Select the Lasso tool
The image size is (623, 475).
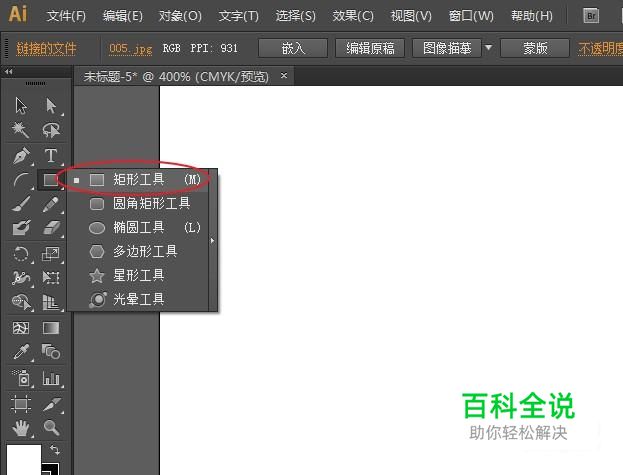pyautogui.click(x=51, y=130)
